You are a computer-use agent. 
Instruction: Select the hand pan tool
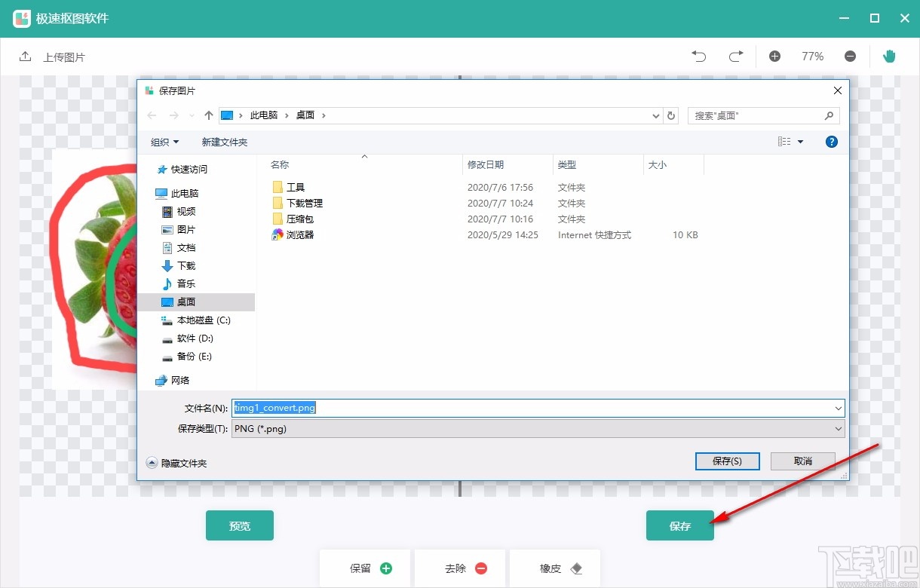889,56
